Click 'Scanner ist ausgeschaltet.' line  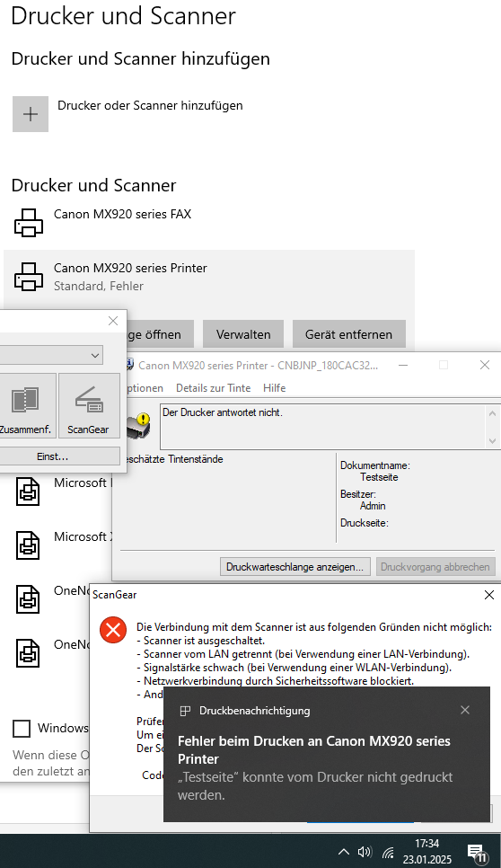(201, 641)
